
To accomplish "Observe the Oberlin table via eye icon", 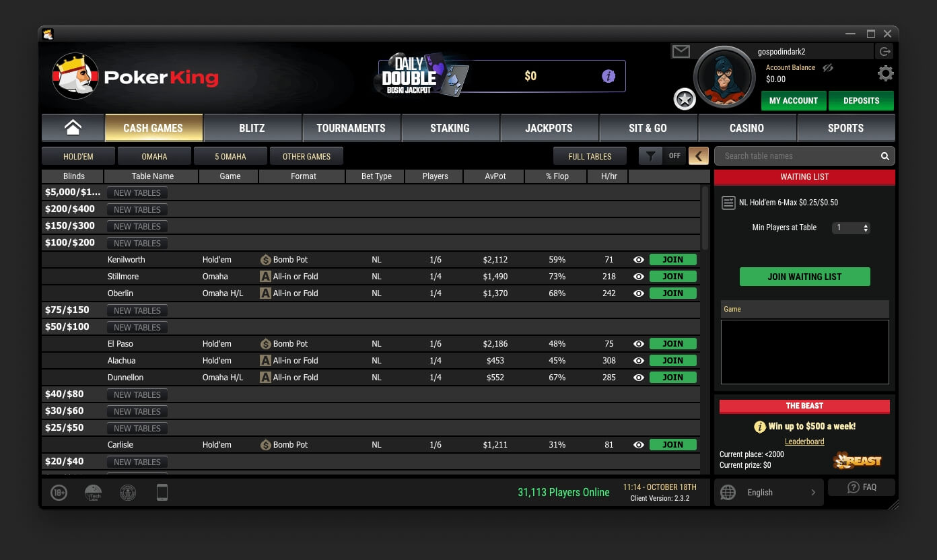I will (x=639, y=293).
